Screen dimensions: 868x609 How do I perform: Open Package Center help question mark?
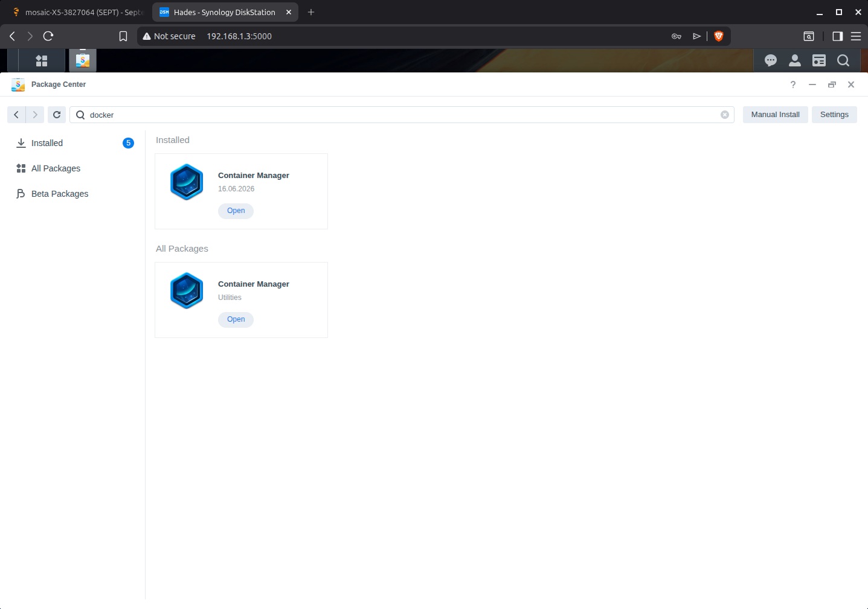[x=793, y=84]
